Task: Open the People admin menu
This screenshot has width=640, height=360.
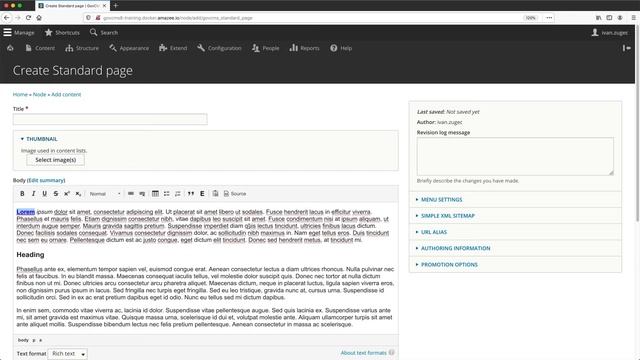Action: point(266,48)
